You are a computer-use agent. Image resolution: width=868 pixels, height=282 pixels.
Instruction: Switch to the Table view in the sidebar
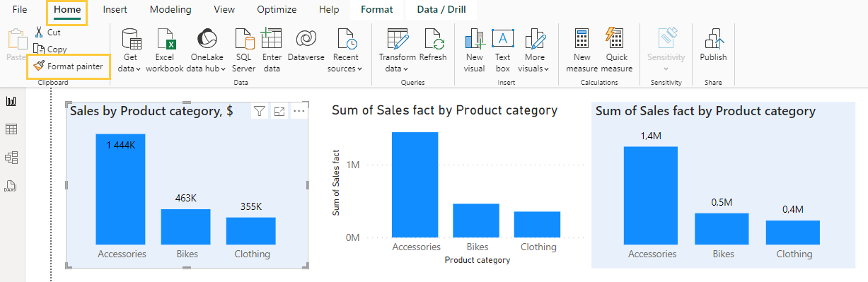tap(11, 129)
